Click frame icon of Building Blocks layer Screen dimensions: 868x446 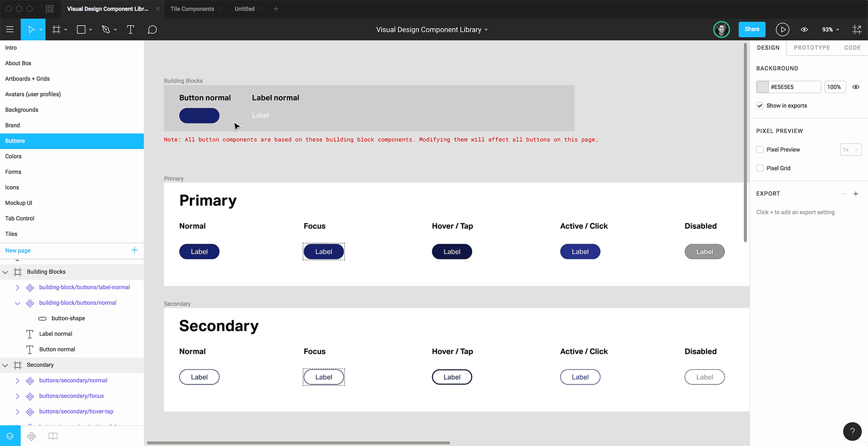(18, 272)
